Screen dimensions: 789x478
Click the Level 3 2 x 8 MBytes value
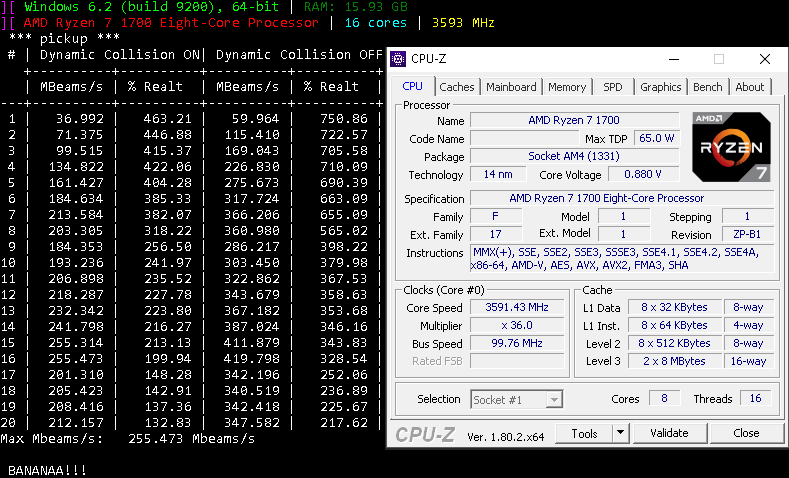point(674,361)
